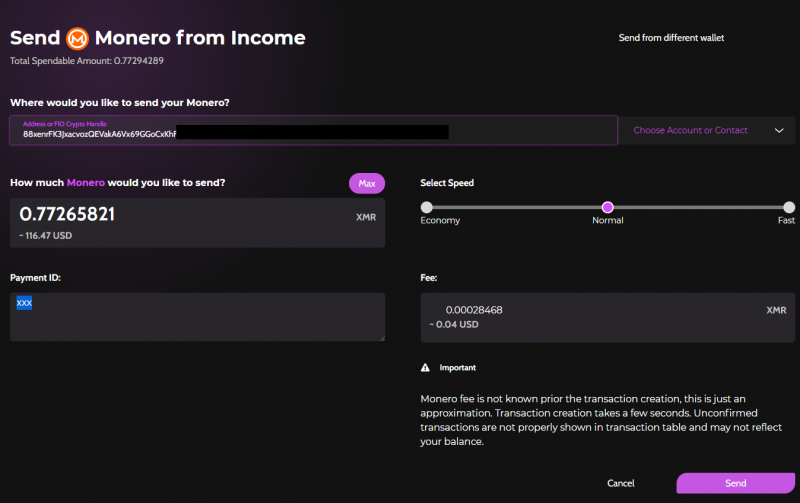The height and width of the screenshot is (503, 800).
Task: Click the chevron arrow beside Choose Account
Action: click(778, 130)
